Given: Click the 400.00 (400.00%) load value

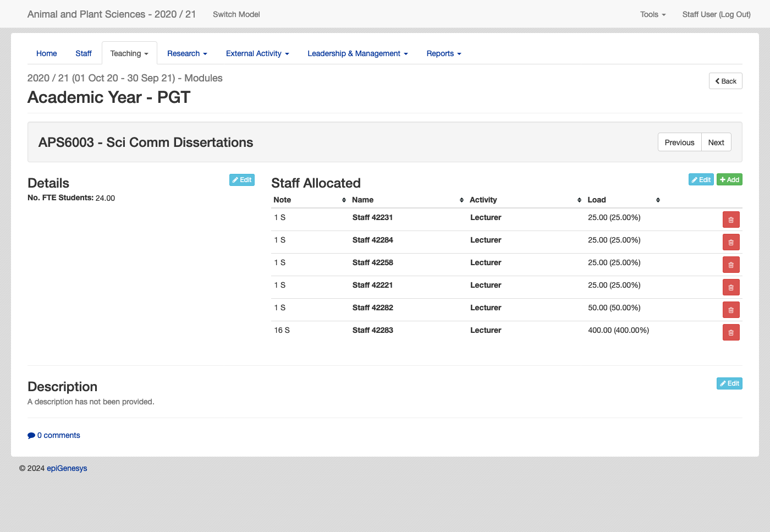Looking at the screenshot, I should (x=618, y=330).
